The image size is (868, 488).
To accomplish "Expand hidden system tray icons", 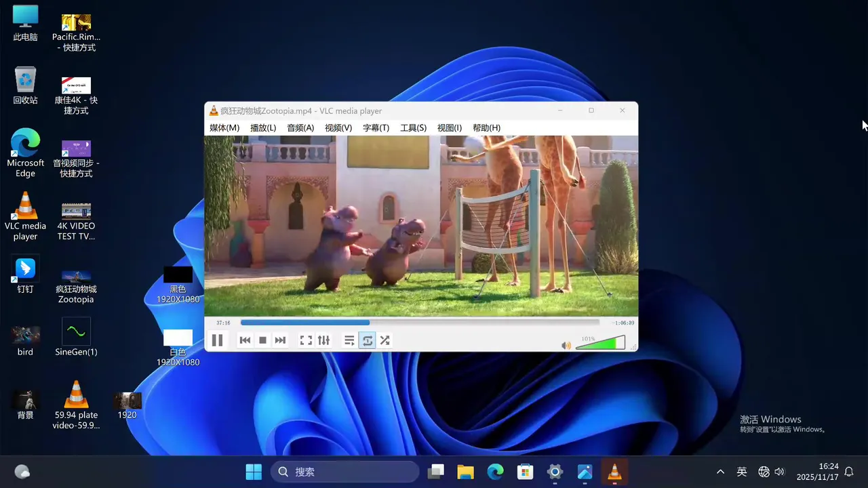I will click(x=720, y=472).
